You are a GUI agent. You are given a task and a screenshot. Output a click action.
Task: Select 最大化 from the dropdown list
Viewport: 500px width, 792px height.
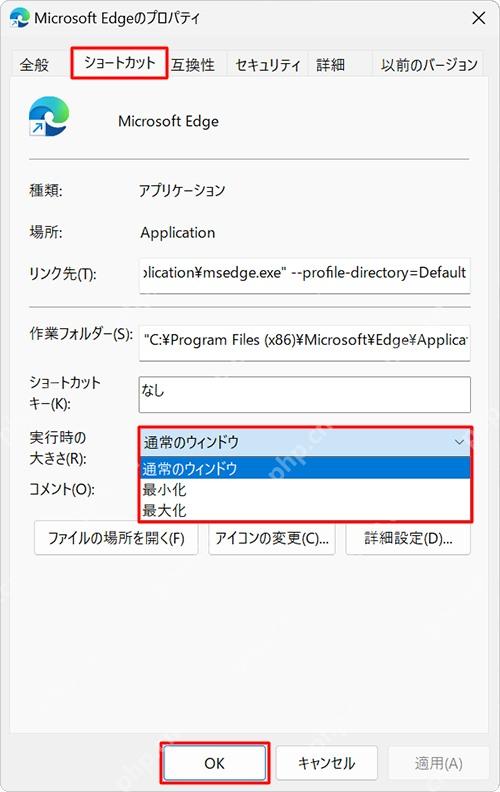point(305,510)
